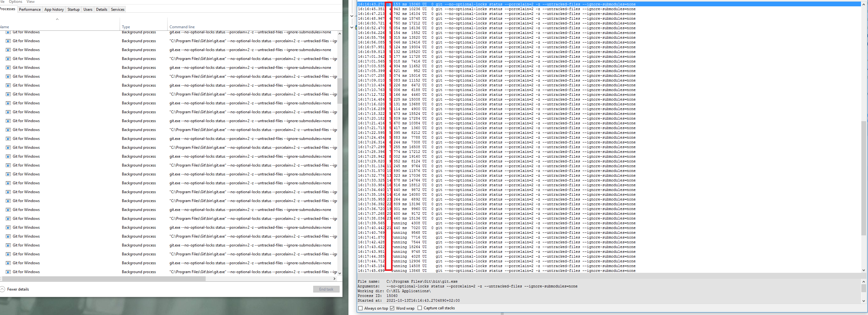Click the Git for Windows icon on the last visible process row
This screenshot has width=868, height=315.
(8, 272)
